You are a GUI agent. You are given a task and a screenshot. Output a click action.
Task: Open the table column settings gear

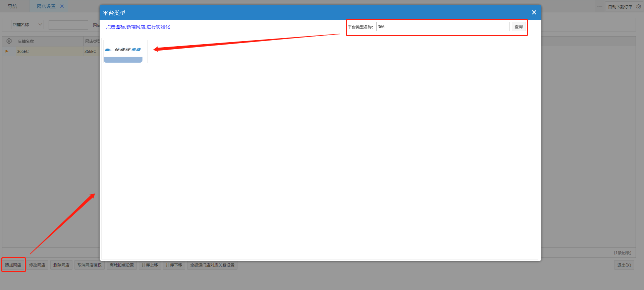point(9,41)
